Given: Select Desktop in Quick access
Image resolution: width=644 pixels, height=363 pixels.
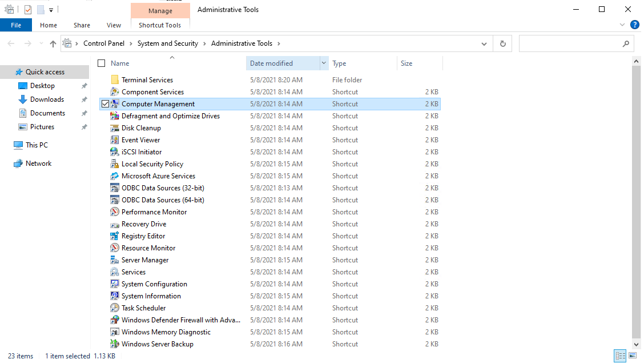Looking at the screenshot, I should pos(42,86).
